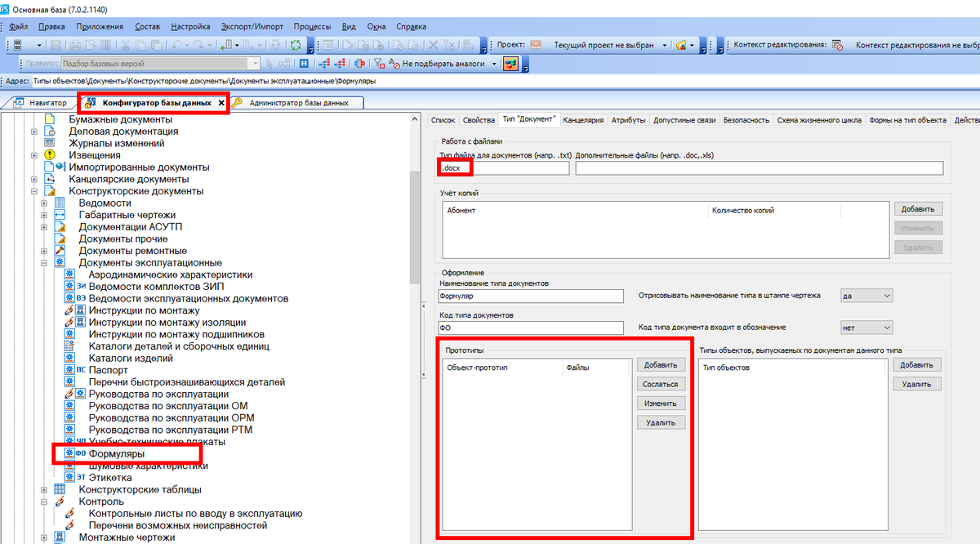Open the Файл menu
Viewport: 980px width, 544px height.
coord(19,26)
